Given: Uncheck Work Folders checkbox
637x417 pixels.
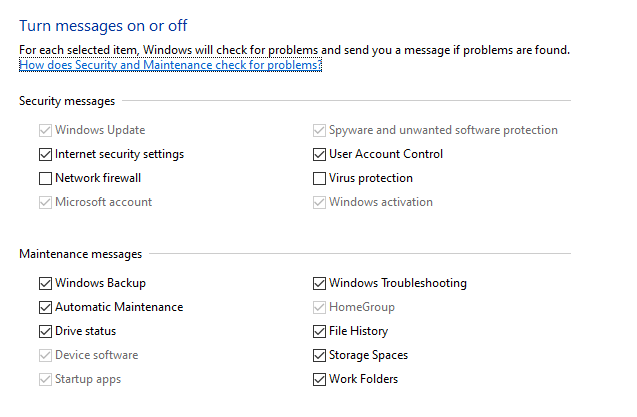Looking at the screenshot, I should (319, 379).
